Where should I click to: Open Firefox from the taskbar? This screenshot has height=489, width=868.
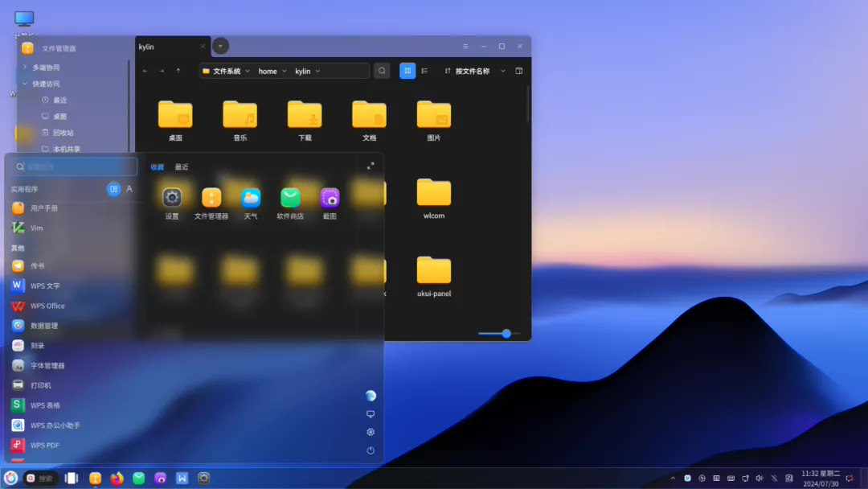pos(117,479)
